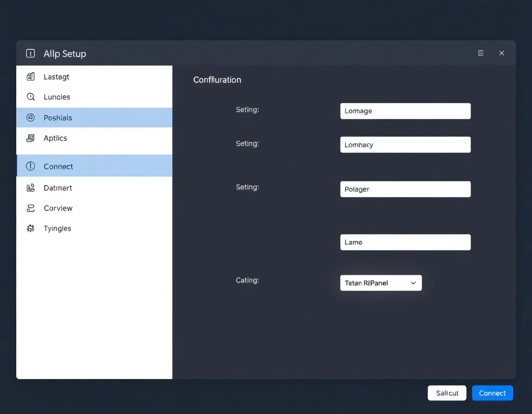The width and height of the screenshot is (532, 414).
Task: Click the Confliuration panel heading
Action: (x=217, y=79)
